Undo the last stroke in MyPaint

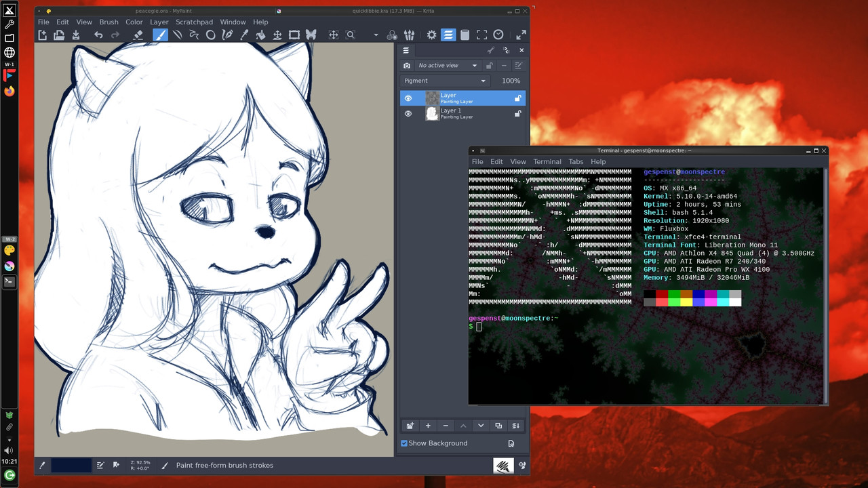point(98,35)
